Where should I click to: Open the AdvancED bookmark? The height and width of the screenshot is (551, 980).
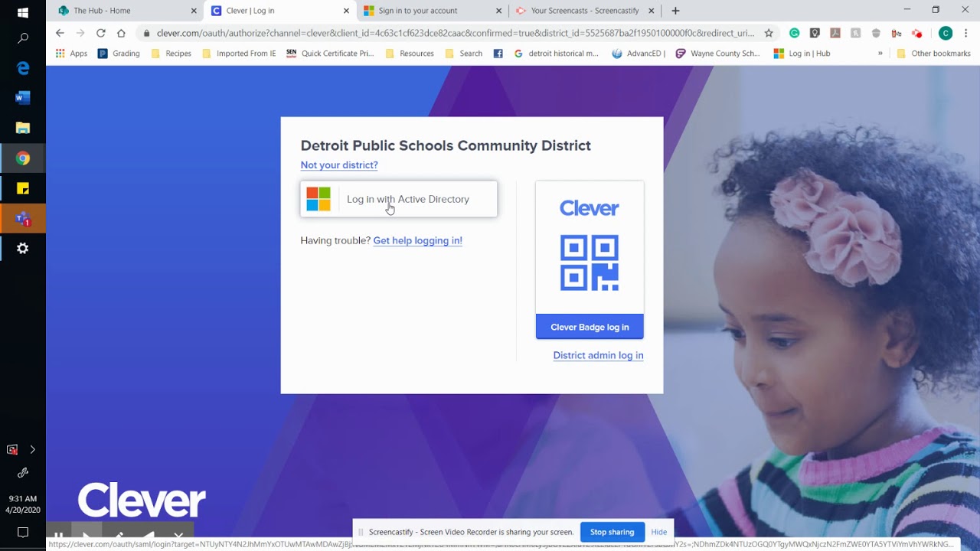click(x=639, y=54)
